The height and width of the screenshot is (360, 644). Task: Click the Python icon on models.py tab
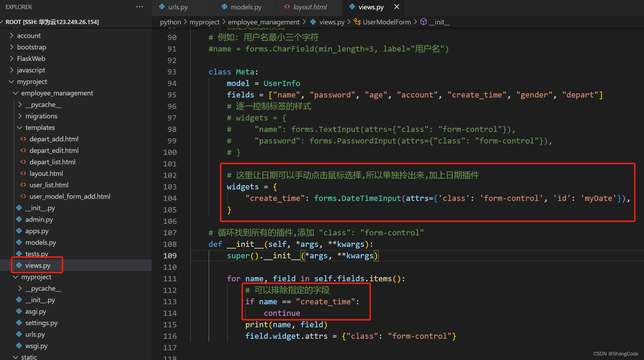[x=224, y=7]
